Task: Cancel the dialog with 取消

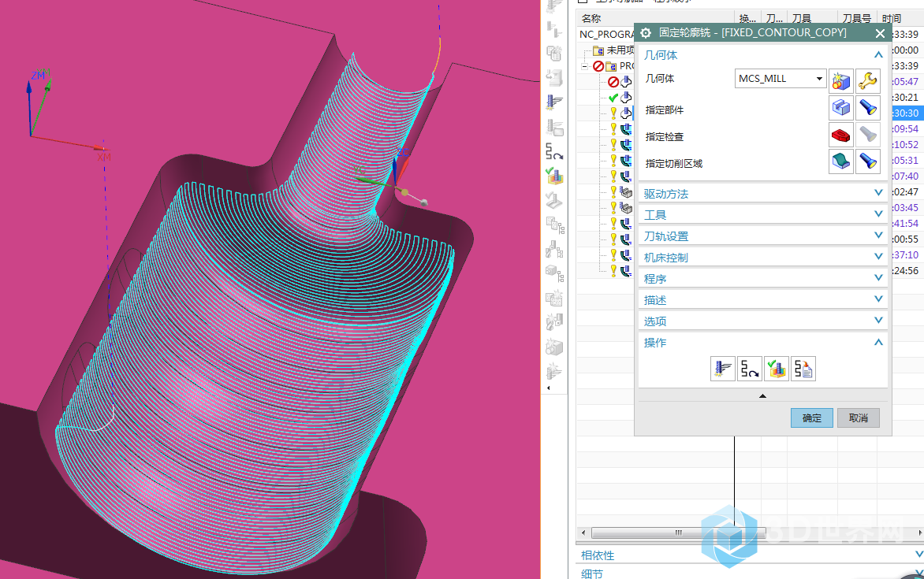Action: [858, 418]
